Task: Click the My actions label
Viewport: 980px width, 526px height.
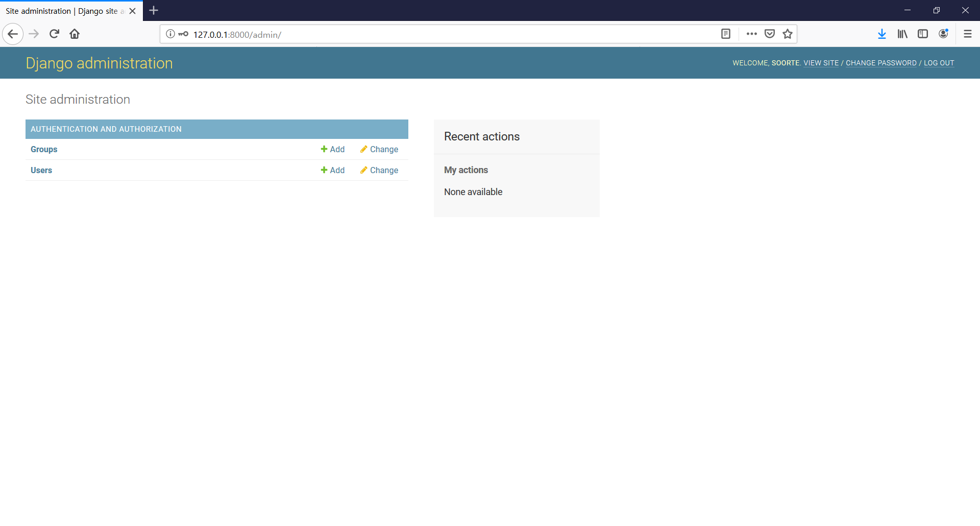Action: pos(466,170)
